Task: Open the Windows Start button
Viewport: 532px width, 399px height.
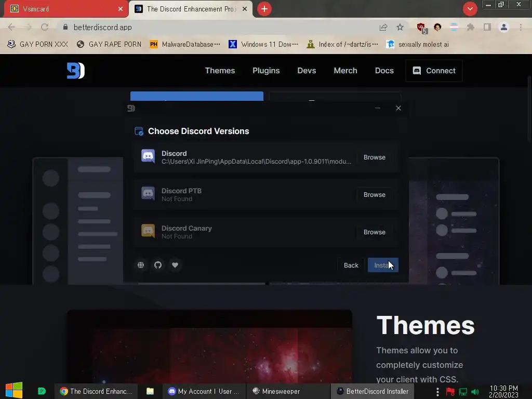Action: pyautogui.click(x=14, y=391)
